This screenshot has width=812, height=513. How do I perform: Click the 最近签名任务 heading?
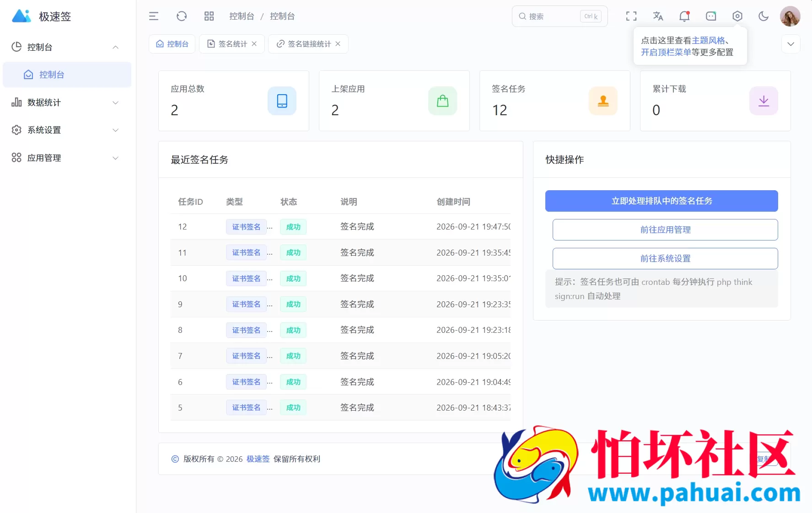tap(199, 160)
